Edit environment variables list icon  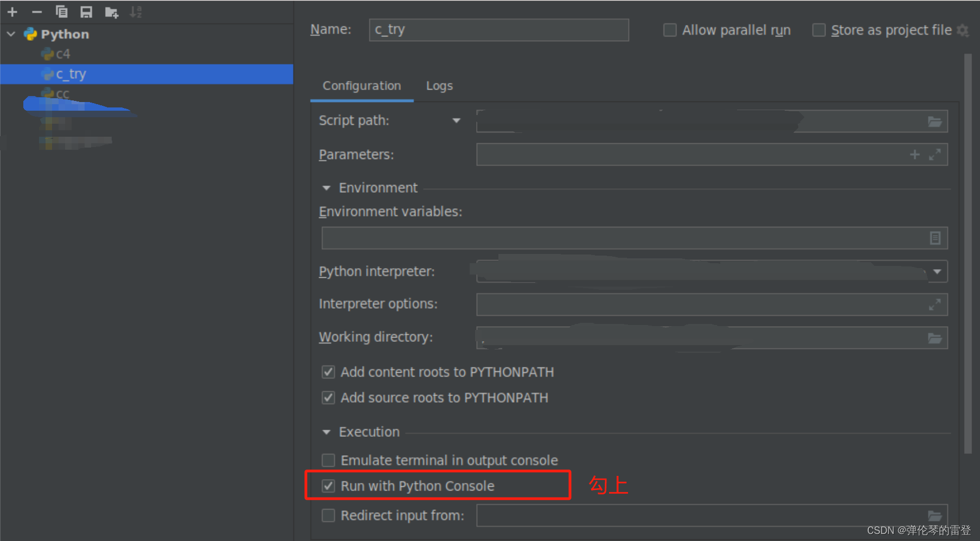point(935,238)
